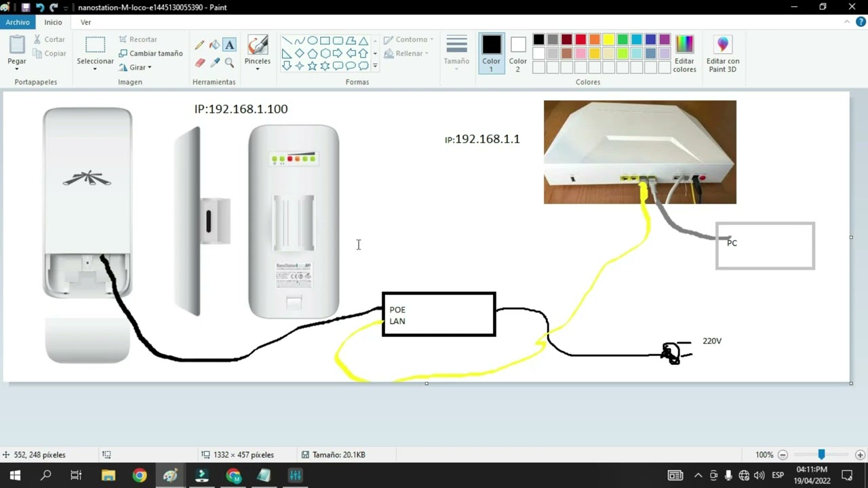Click the taskbar clock showing 04:11 PM
This screenshot has width=868, height=488.
(x=811, y=475)
